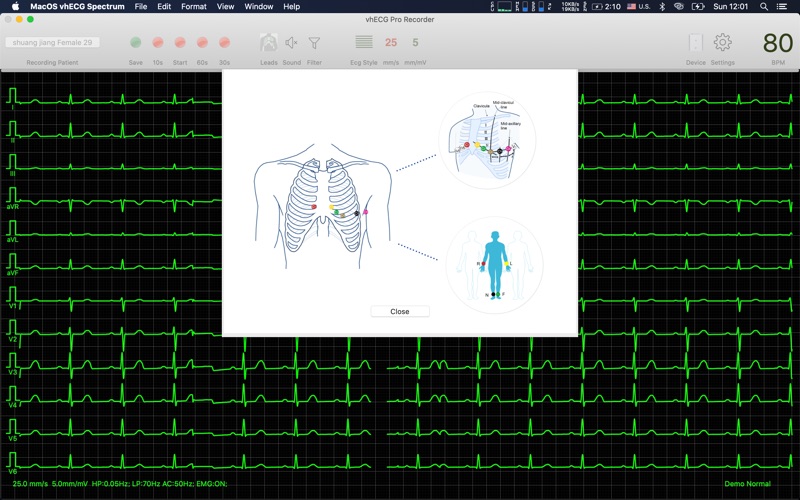Open the Device icon in toolbar
Viewport: 800px width, 500px height.
695,43
